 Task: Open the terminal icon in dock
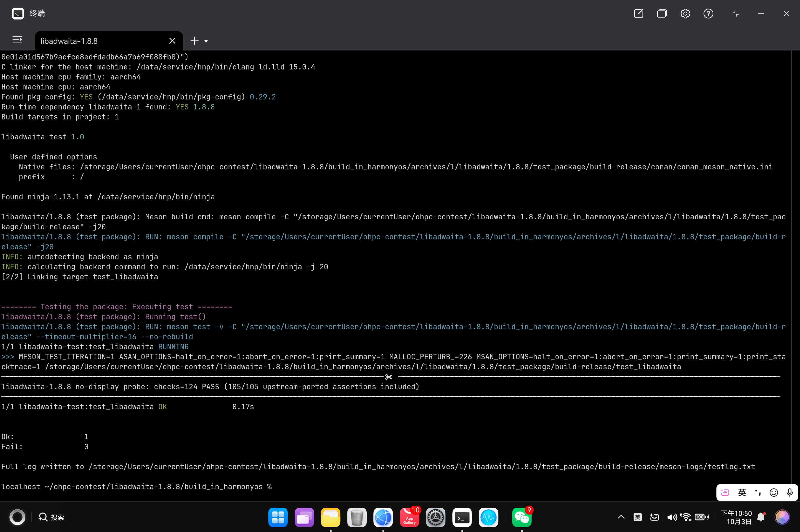(462, 517)
